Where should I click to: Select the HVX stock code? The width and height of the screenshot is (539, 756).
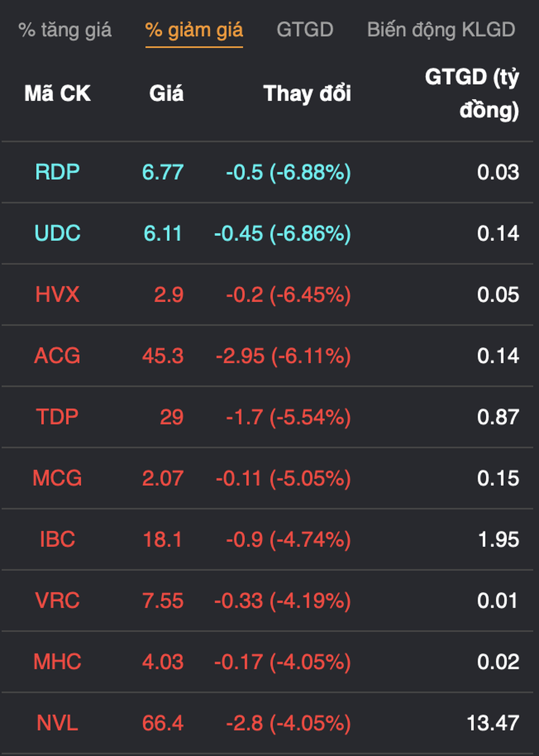57,294
